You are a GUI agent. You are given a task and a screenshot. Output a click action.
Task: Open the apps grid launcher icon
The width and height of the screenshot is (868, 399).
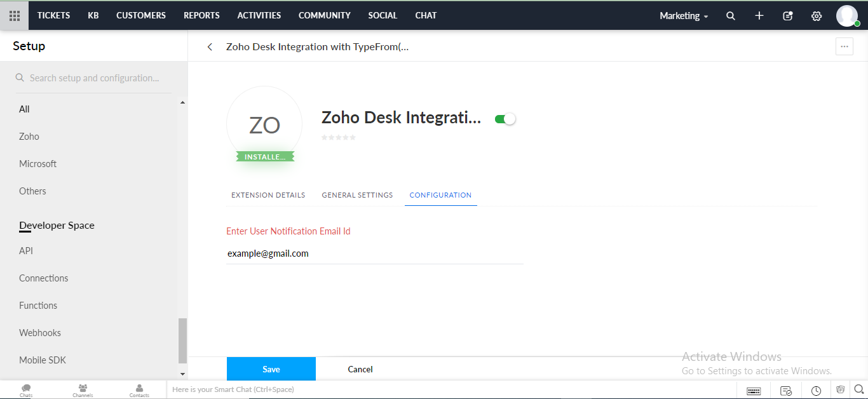[14, 15]
